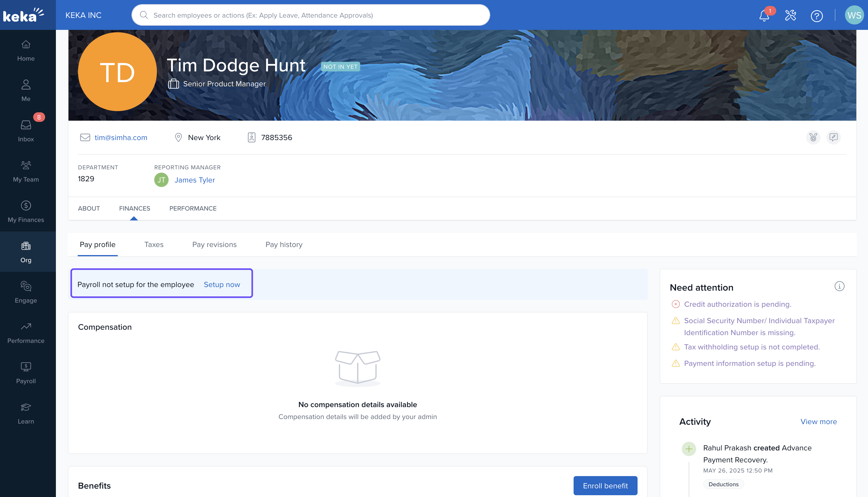Click the tools settings icon in header

coord(790,15)
